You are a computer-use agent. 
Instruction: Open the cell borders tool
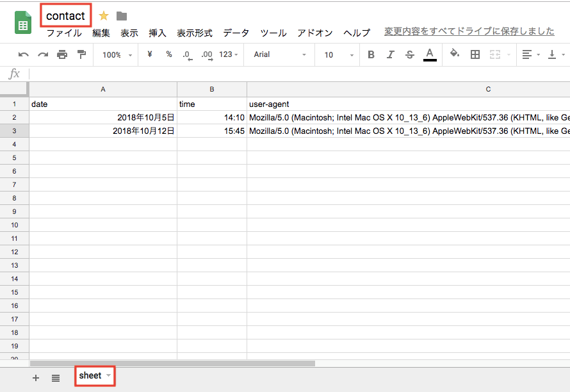pyautogui.click(x=475, y=55)
